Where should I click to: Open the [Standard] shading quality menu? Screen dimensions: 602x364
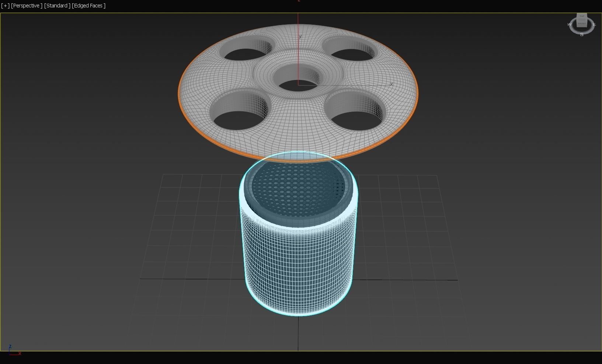click(x=57, y=6)
